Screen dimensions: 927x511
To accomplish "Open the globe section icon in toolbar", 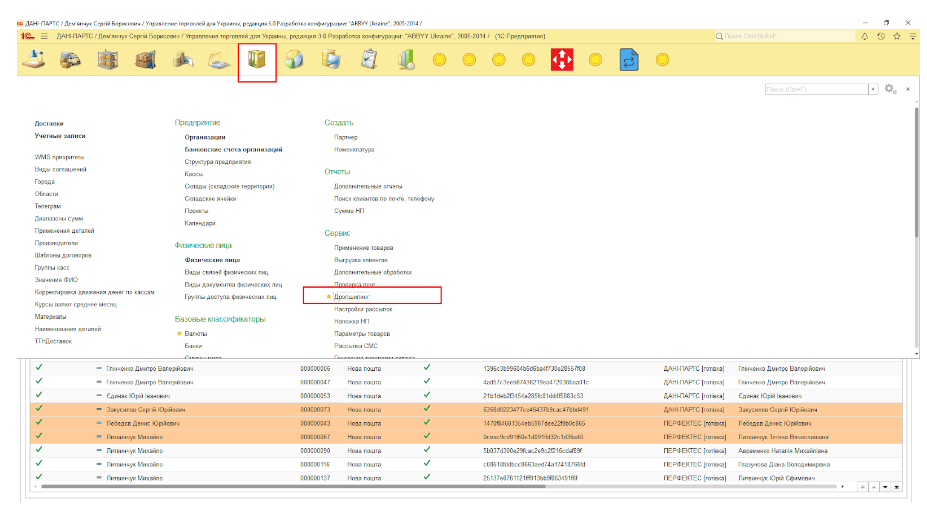I will (x=294, y=61).
